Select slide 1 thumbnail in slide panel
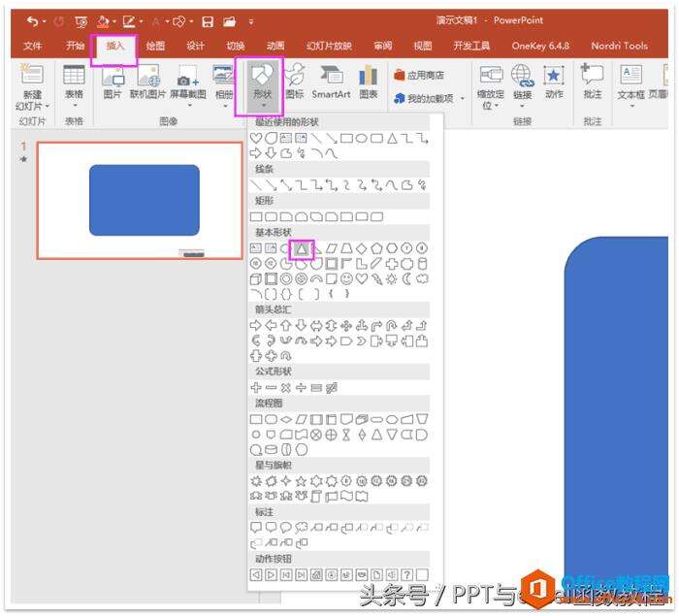Screen dimensions: 679x616 (140, 201)
